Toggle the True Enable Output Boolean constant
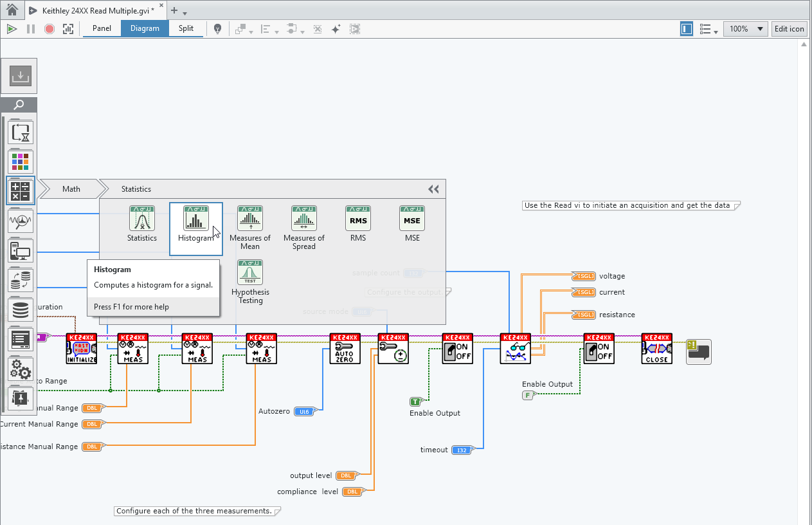 [x=416, y=402]
